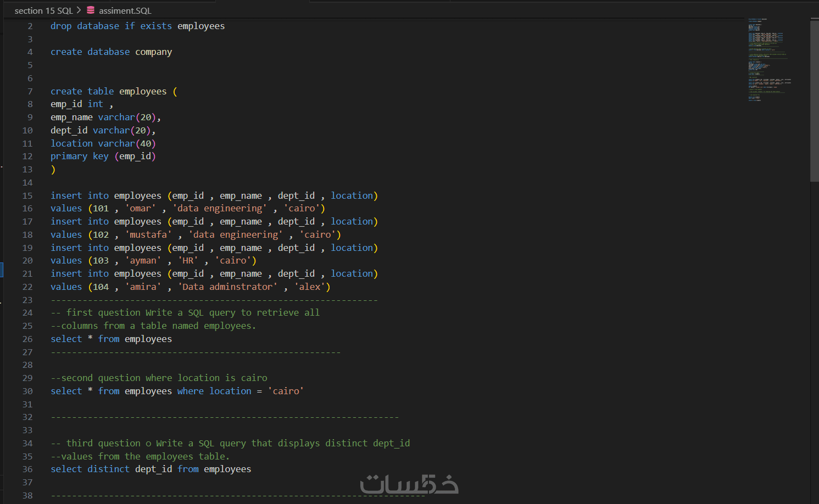Screen dimensions: 819x504
Task: Click line number 26 to select that line
Action: coord(27,339)
